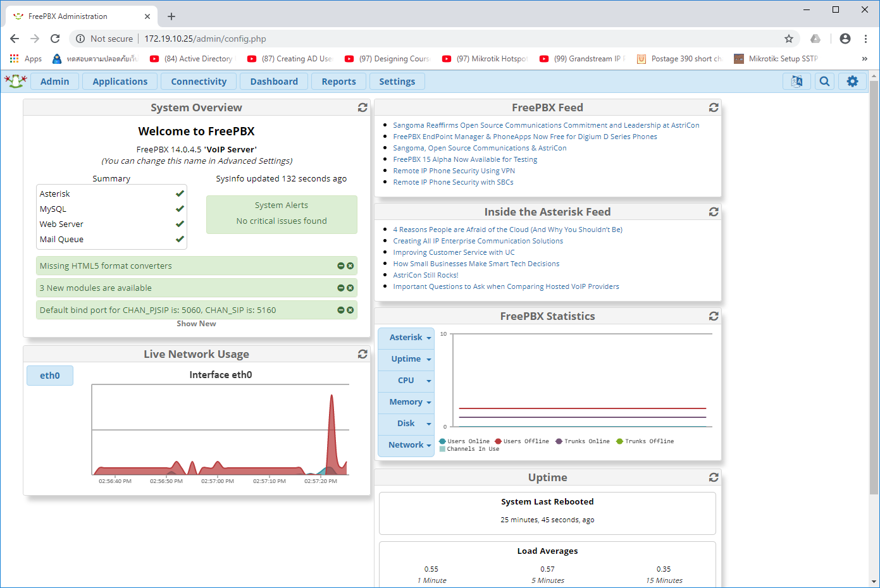Screen dimensions: 880x588
Task: Open a new browser tab
Action: (x=171, y=16)
